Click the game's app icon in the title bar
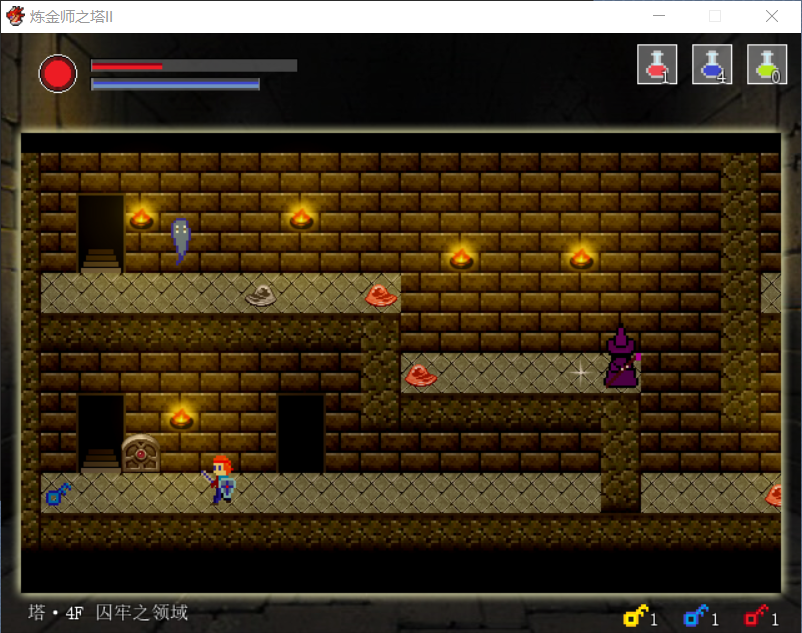This screenshot has height=633, width=802. click(x=15, y=16)
